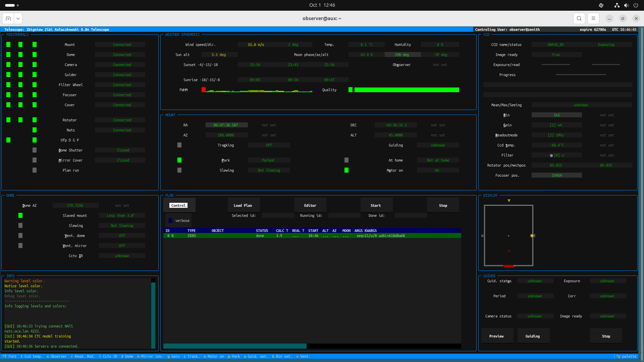This screenshot has height=362, width=644.
Task: Toggle the Slaved mount indicator in the Dome panel
Action: point(20,215)
